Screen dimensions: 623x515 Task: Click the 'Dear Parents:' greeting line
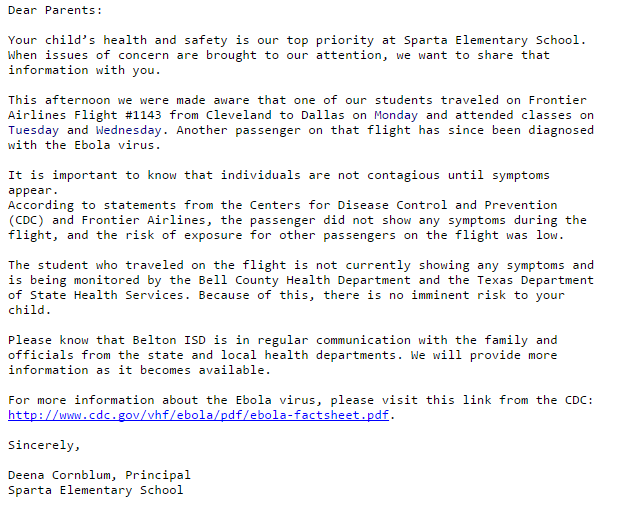click(55, 10)
